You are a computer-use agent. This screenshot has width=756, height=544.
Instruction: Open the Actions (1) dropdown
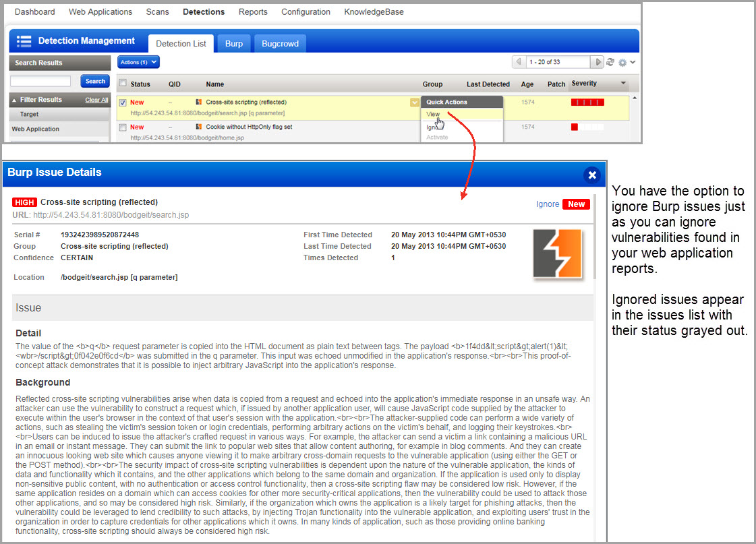(138, 62)
